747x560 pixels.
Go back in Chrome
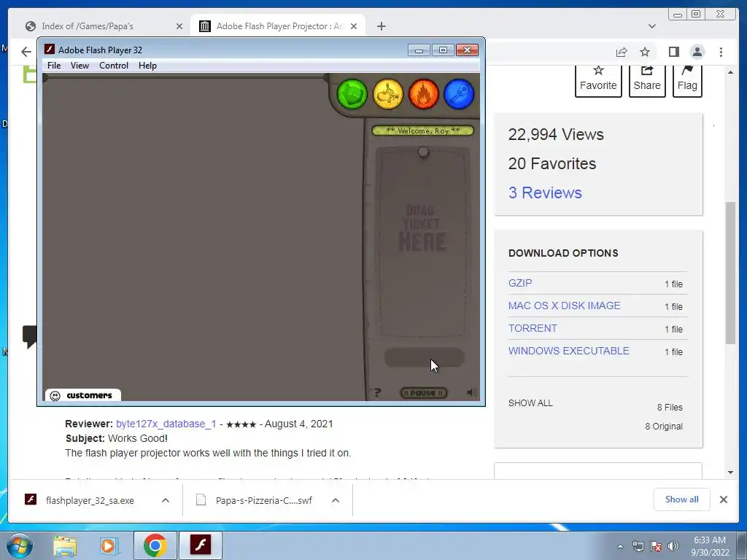(x=26, y=52)
